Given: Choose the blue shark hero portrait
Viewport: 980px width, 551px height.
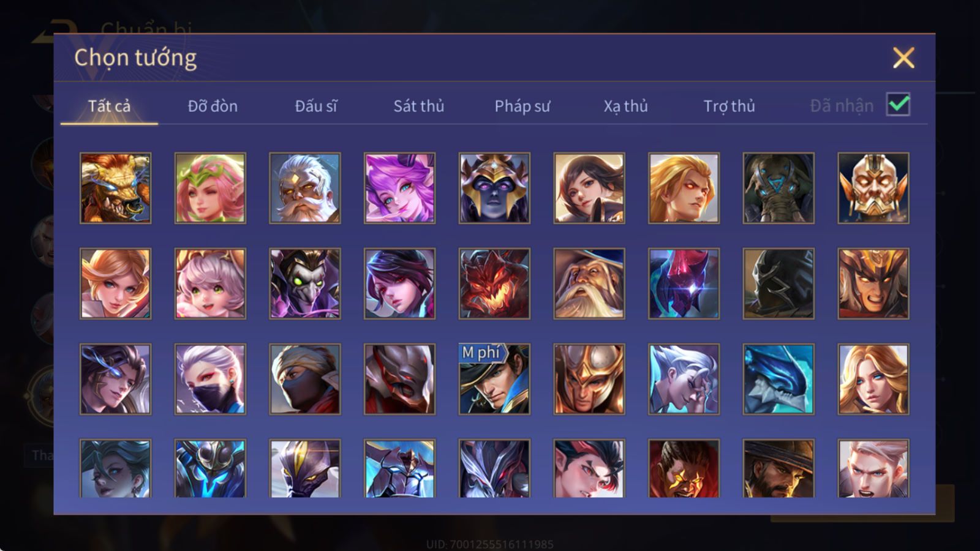Looking at the screenshot, I should pos(778,379).
